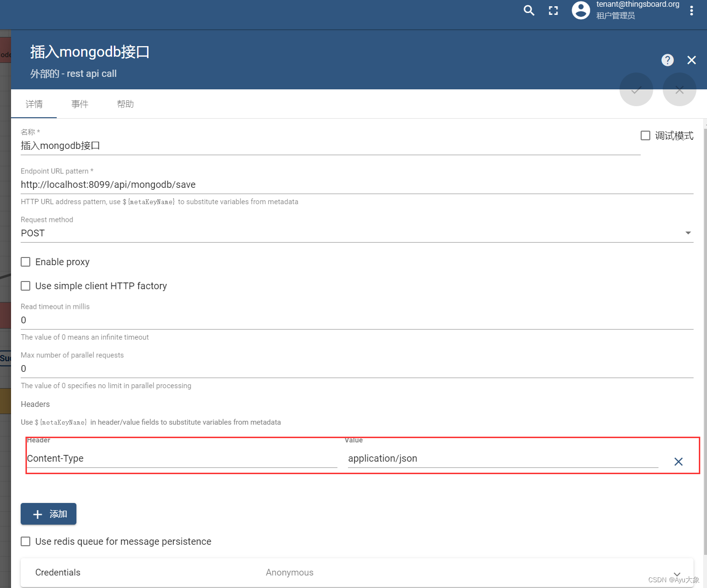The image size is (707, 588).
Task: Open the tenant user avatar icon
Action: [581, 10]
